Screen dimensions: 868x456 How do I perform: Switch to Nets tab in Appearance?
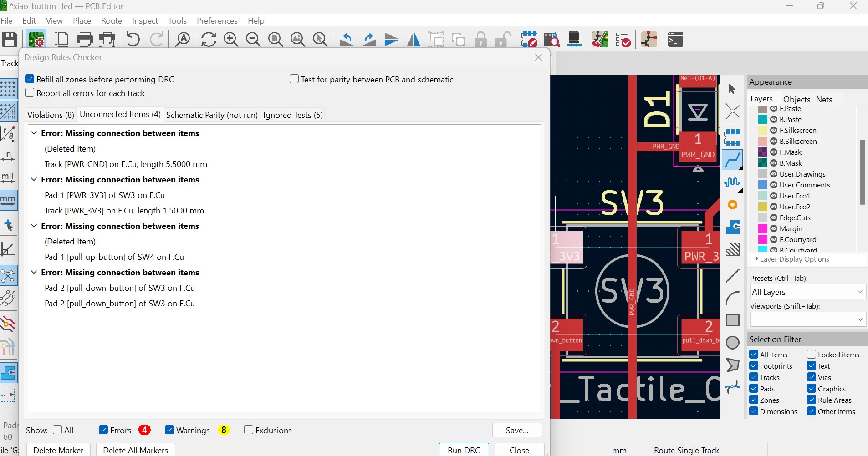click(x=824, y=99)
